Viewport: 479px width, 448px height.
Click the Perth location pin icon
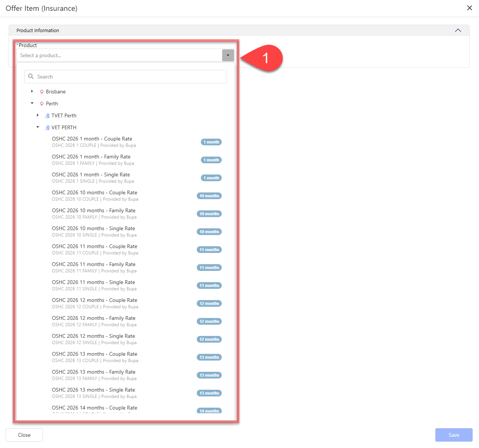click(42, 104)
